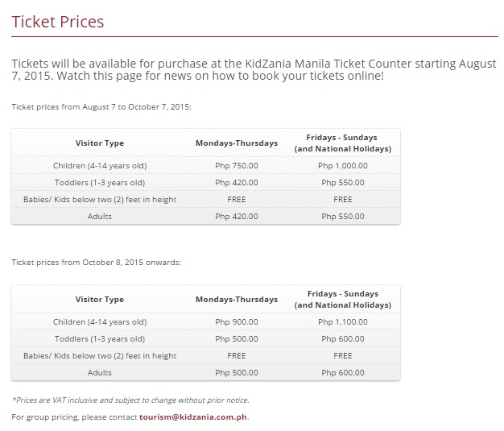Open the tourism@kidzania.com.ph email link
Viewport: 504px width, 431px height.
tap(193, 416)
